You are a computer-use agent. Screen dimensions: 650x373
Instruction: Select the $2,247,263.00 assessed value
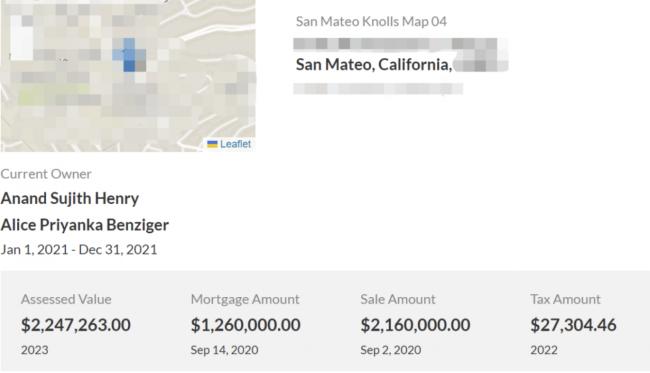pyautogui.click(x=76, y=325)
